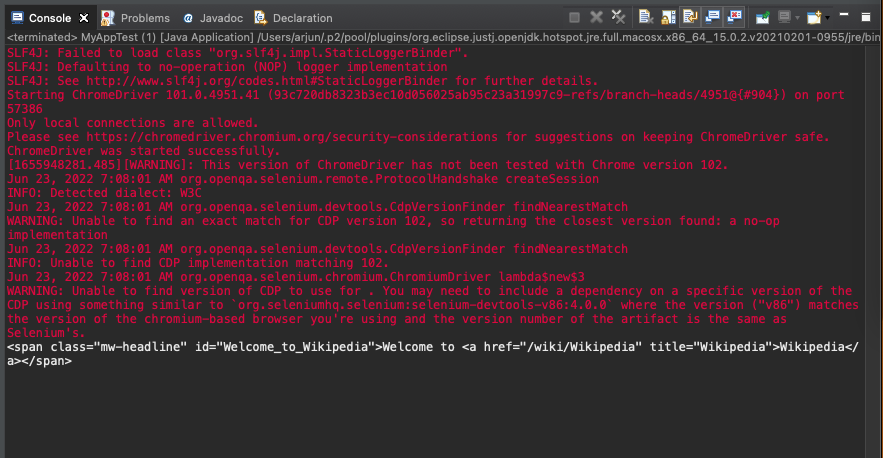Click the Terminate stop button

click(x=574, y=18)
